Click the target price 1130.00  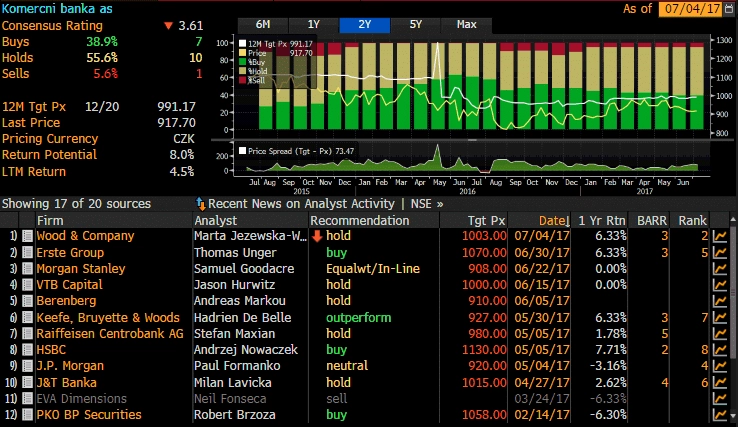[x=484, y=349]
